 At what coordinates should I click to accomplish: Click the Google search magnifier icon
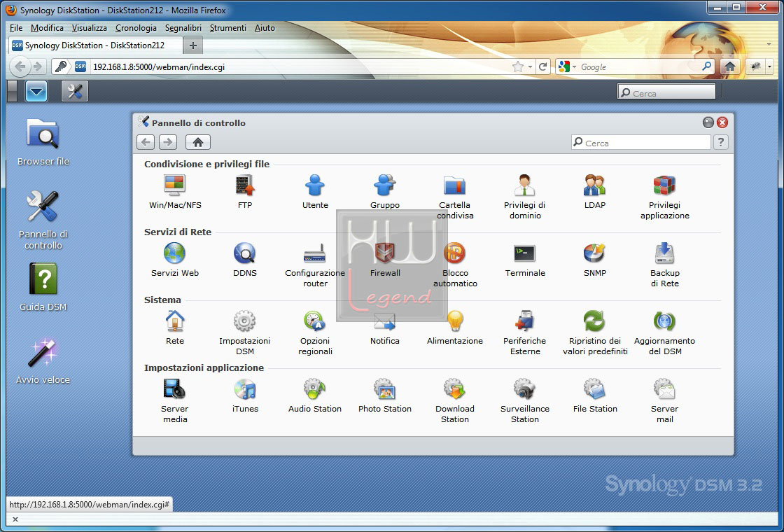706,66
